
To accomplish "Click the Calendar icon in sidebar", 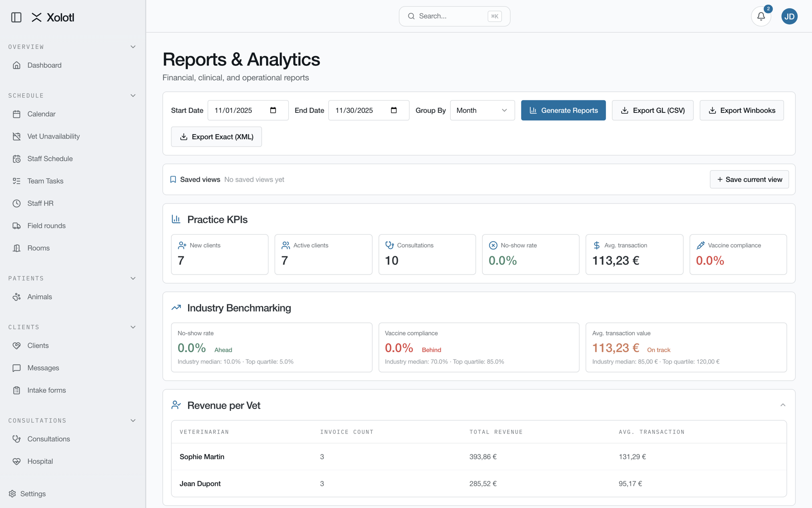I will click(17, 114).
